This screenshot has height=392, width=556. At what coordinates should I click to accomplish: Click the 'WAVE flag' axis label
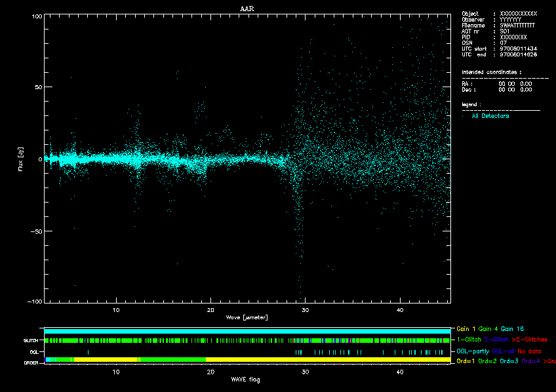[x=247, y=380]
